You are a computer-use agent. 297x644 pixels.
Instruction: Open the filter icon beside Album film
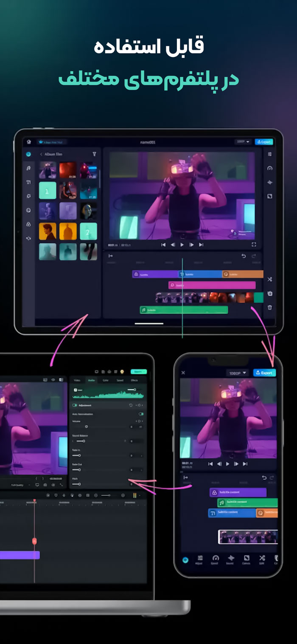click(x=94, y=154)
